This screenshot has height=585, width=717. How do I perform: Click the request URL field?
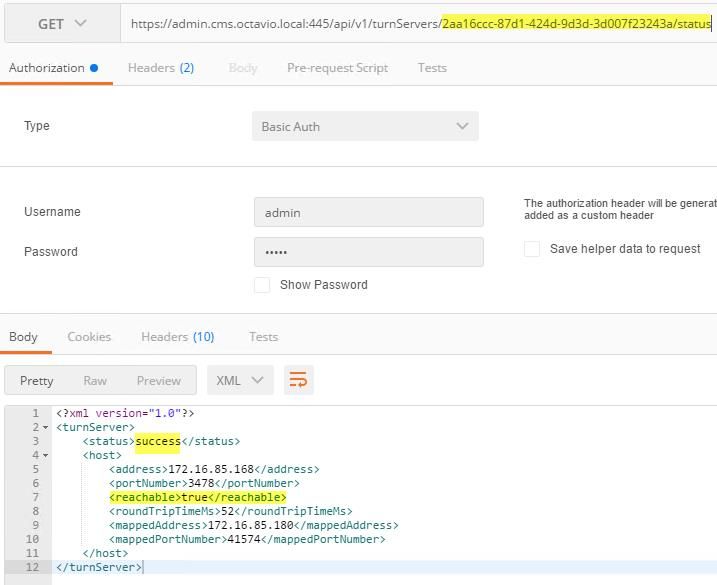(421, 24)
